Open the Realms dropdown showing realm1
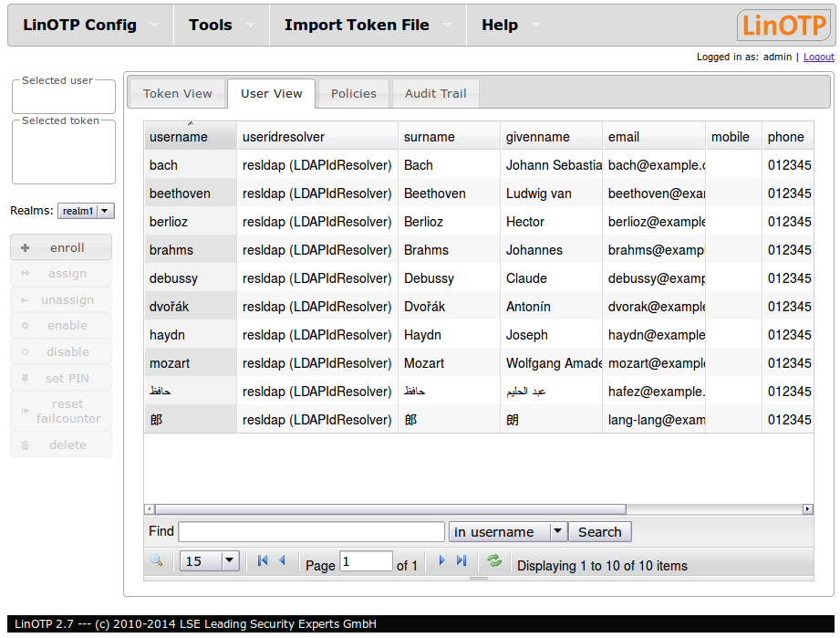Image resolution: width=840 pixels, height=638 pixels. pyautogui.click(x=86, y=211)
